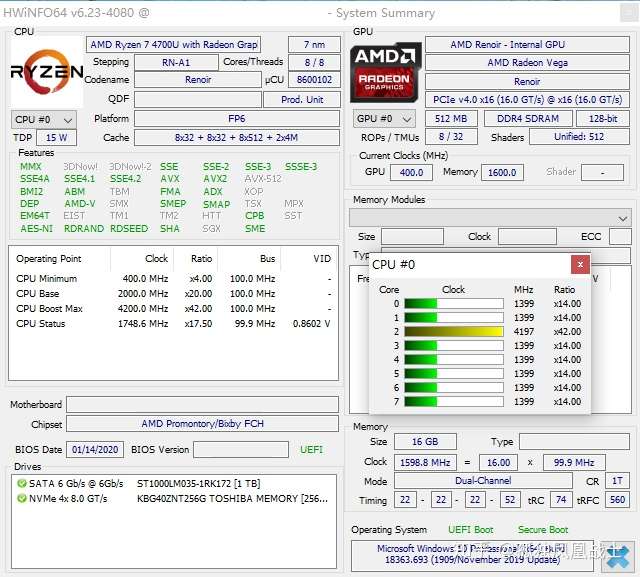
Task: Click the CPU Boost Max row
Action: (x=173, y=308)
